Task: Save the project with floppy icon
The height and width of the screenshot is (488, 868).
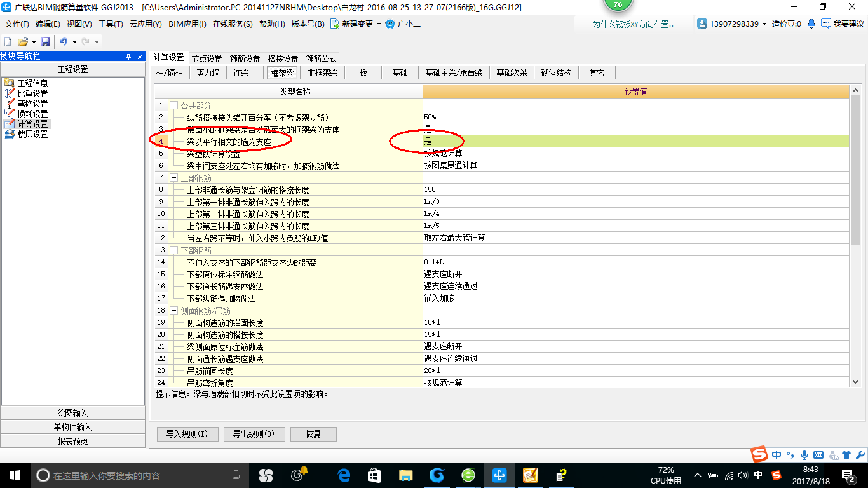Action: (x=45, y=41)
